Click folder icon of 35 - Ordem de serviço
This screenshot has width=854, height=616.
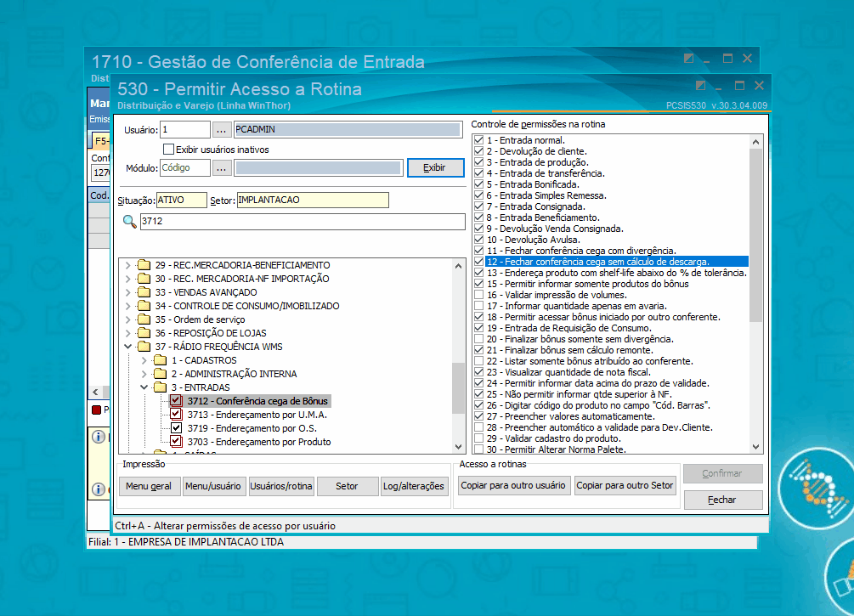tap(144, 319)
